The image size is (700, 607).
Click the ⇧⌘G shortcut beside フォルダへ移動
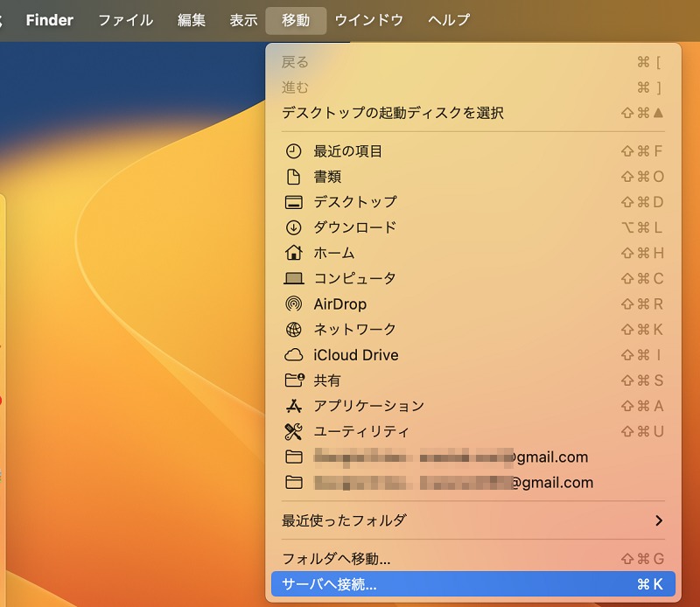pos(642,559)
